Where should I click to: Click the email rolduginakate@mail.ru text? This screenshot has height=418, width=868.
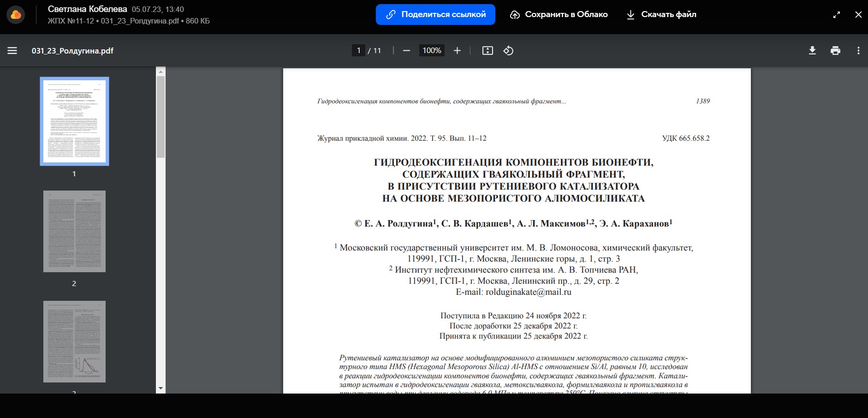pyautogui.click(x=528, y=292)
